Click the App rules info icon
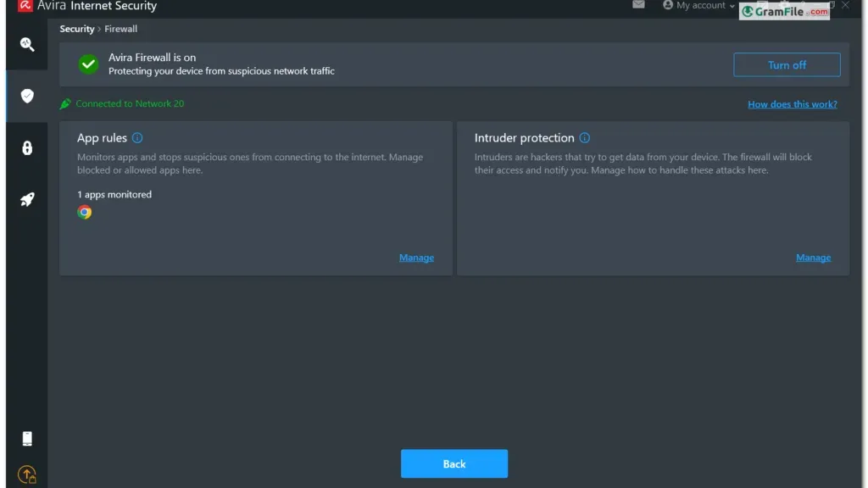 (137, 138)
